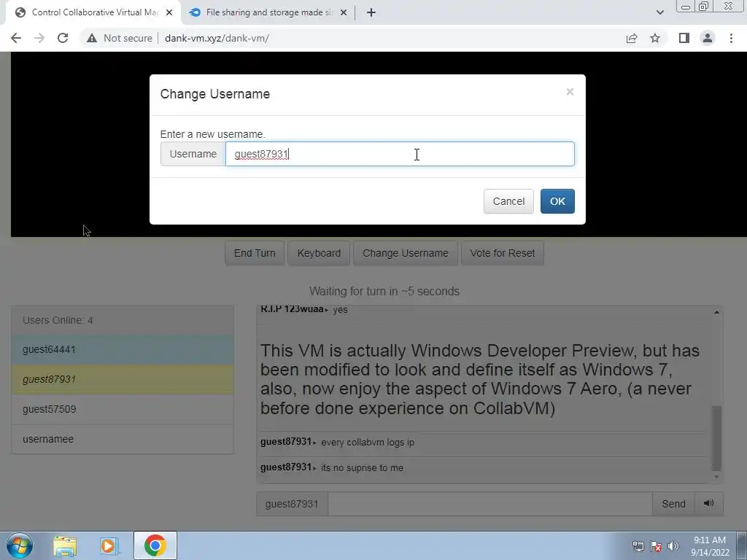Confirm the new username with OK
The height and width of the screenshot is (560, 747).
click(x=557, y=201)
